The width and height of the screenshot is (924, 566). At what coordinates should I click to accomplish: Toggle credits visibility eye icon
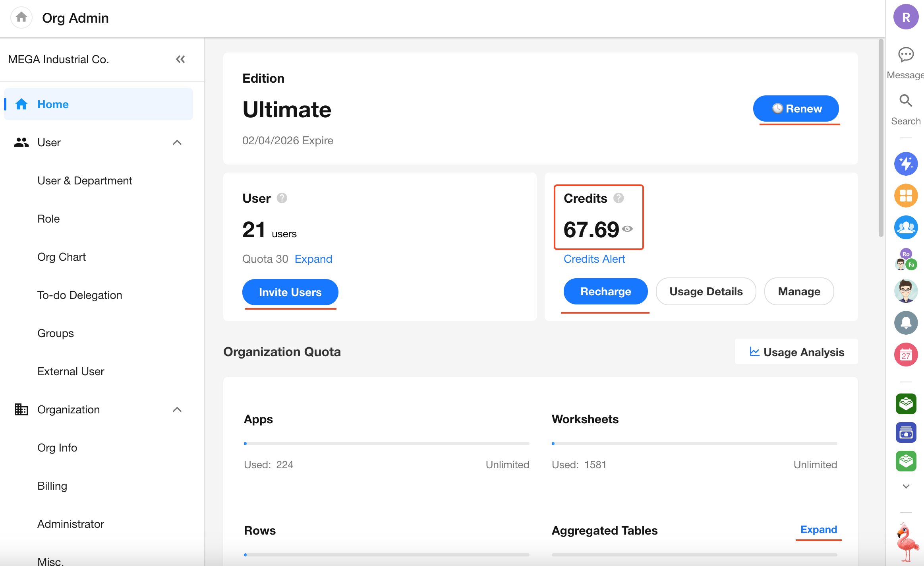point(627,229)
